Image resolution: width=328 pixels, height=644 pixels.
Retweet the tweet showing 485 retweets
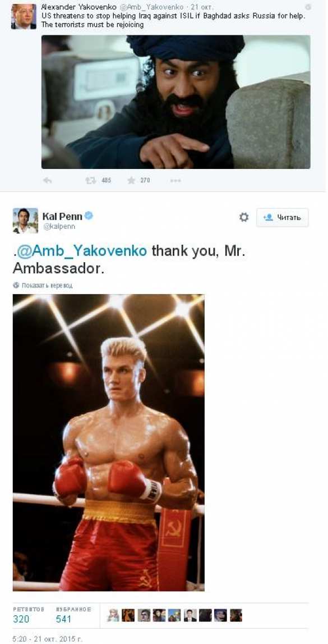pos(90,180)
